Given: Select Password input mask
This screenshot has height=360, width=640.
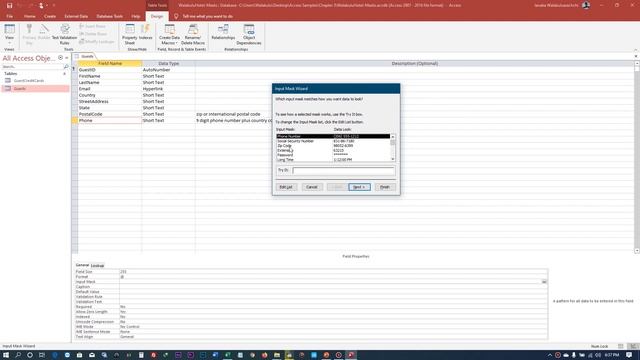Looking at the screenshot, I should point(333,155).
